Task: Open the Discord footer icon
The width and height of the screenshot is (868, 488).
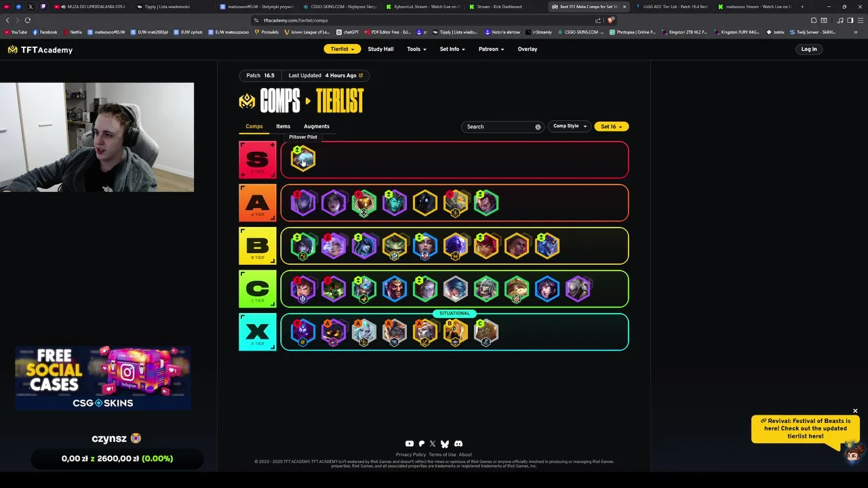Action: (458, 444)
